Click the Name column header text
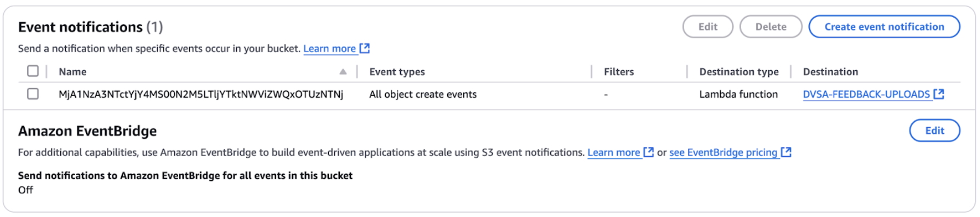980x217 pixels. (x=72, y=72)
